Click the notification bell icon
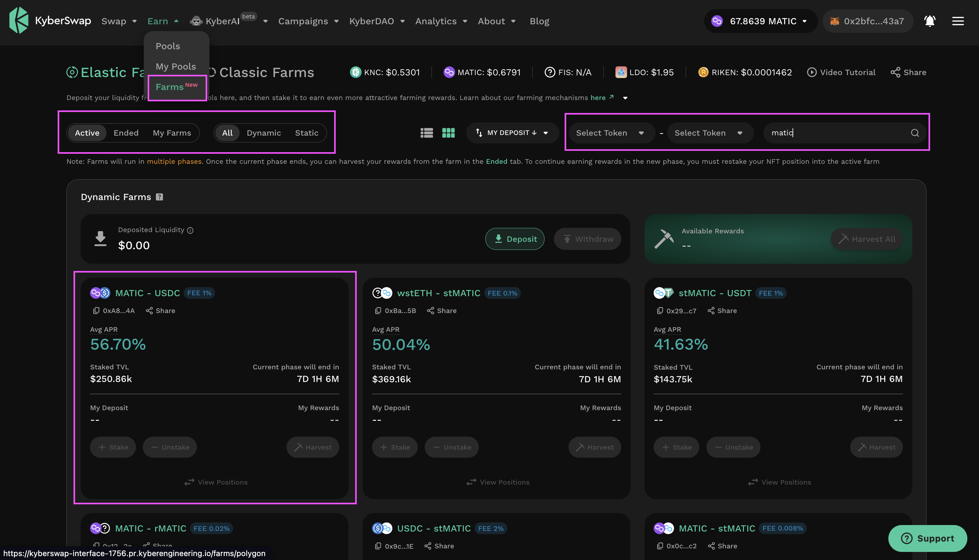The width and height of the screenshot is (979, 560). (x=929, y=21)
